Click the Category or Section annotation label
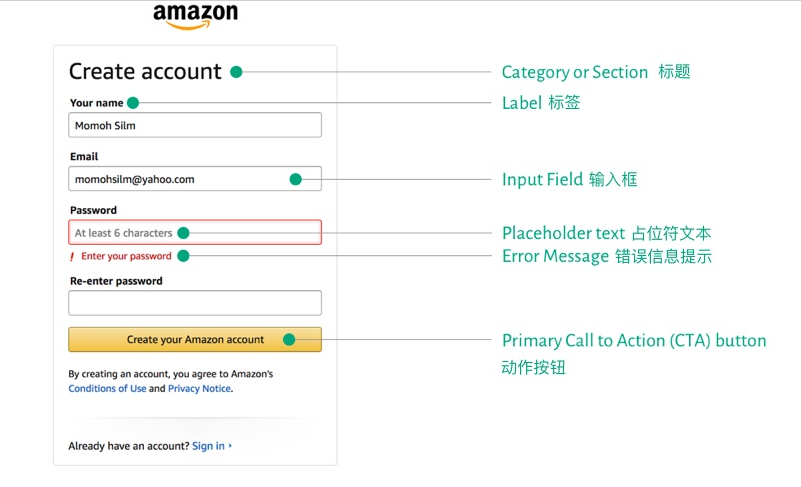Image resolution: width=801 pixels, height=487 pixels. (595, 72)
